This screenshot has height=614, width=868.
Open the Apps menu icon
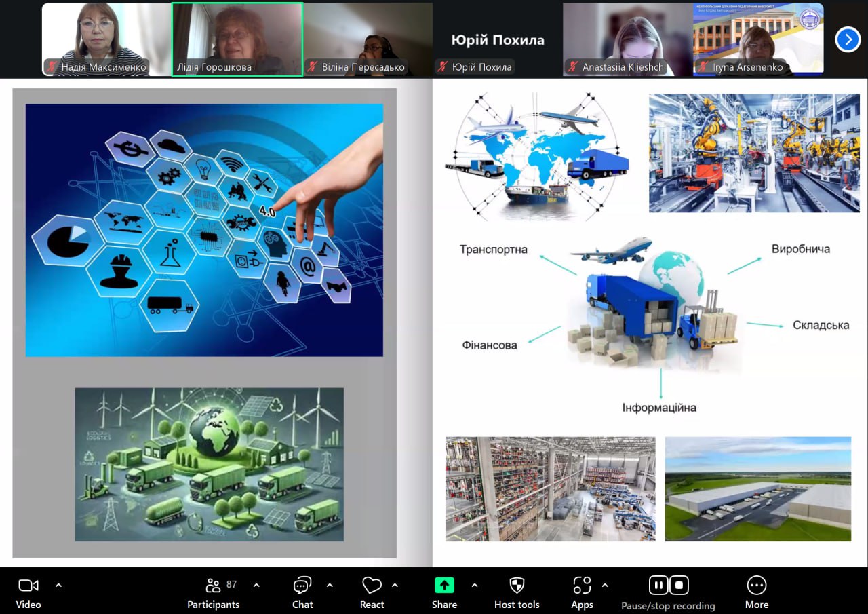click(x=582, y=586)
